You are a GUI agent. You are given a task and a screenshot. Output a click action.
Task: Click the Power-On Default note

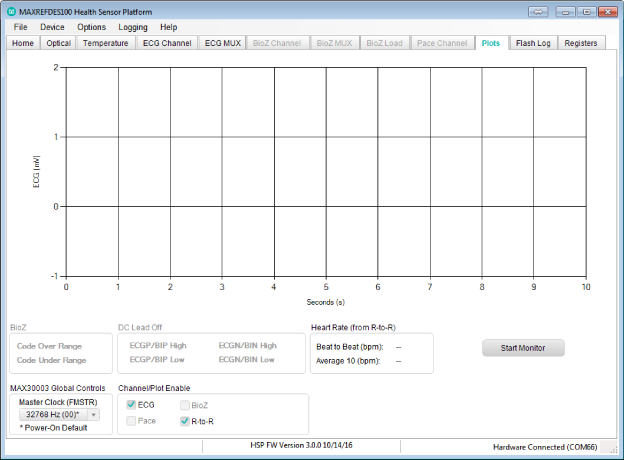tap(53, 428)
